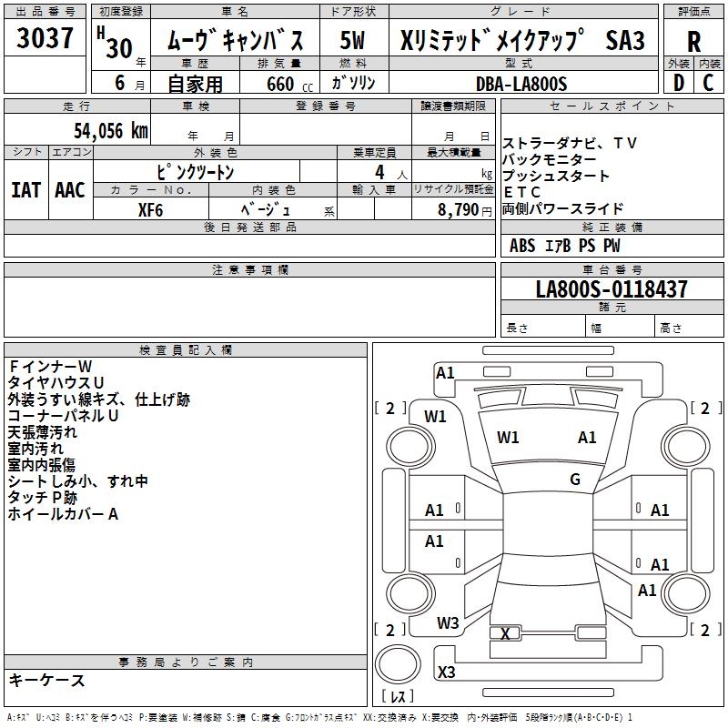The height and width of the screenshot is (728, 728).
Task: Select the chassis number LA800S-0118437
Action: 612,289
